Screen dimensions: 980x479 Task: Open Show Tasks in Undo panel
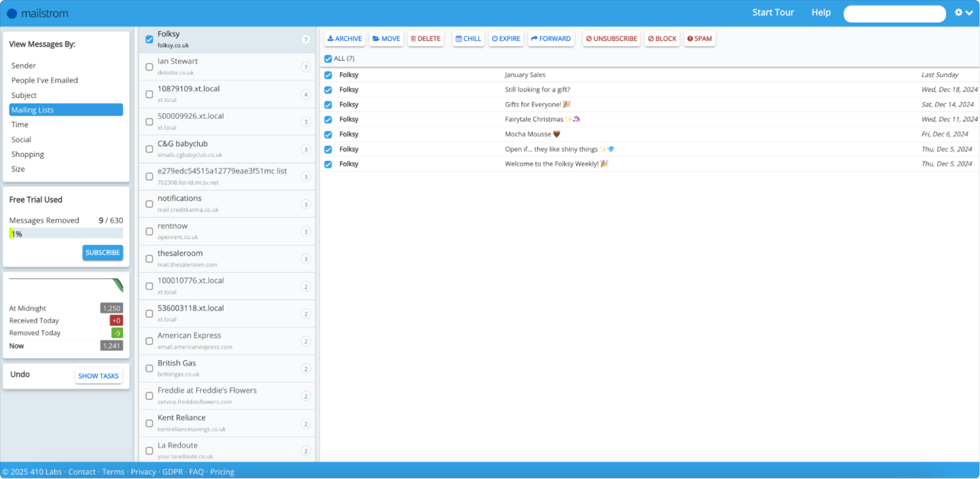(x=99, y=376)
